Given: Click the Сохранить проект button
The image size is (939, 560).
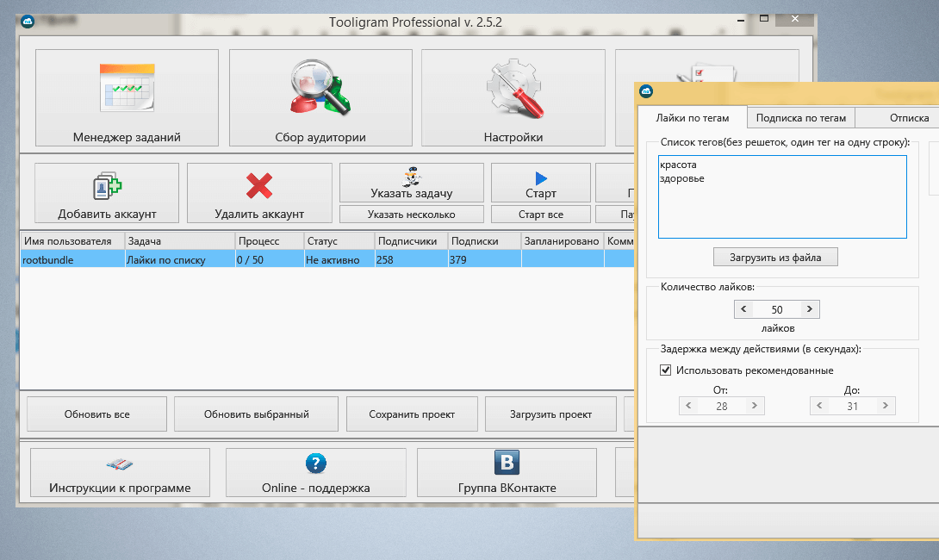Looking at the screenshot, I should (412, 414).
